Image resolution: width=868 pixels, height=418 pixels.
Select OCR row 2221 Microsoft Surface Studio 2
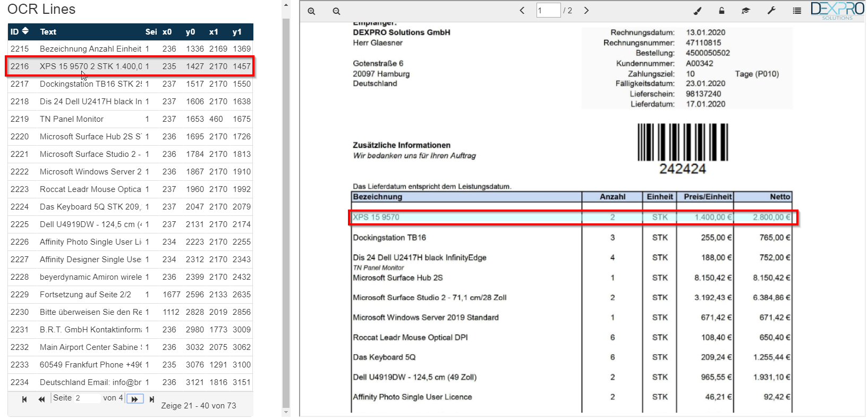pos(130,154)
